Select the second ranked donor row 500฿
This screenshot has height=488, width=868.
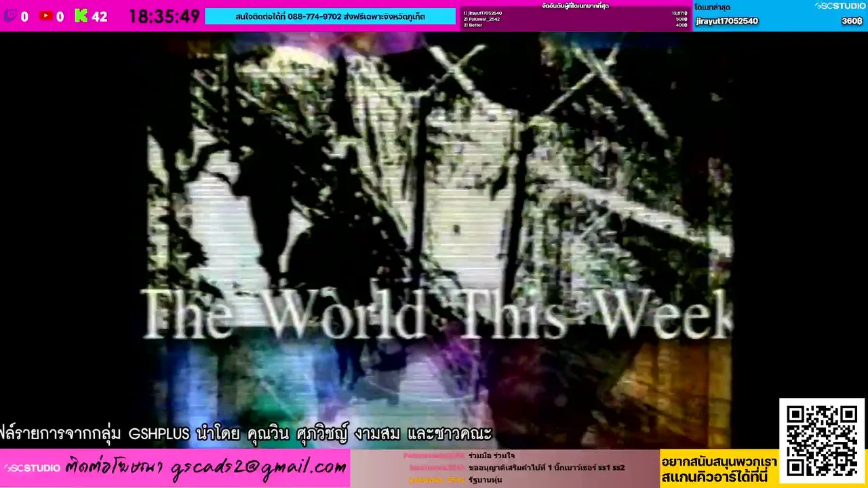(575, 19)
